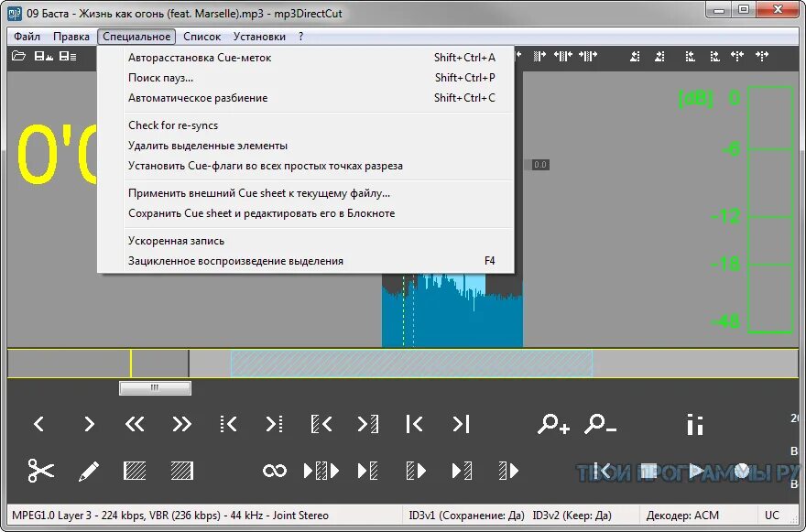Click the Декодер: ACM status entry
This screenshot has width=806, height=532.
682,516
